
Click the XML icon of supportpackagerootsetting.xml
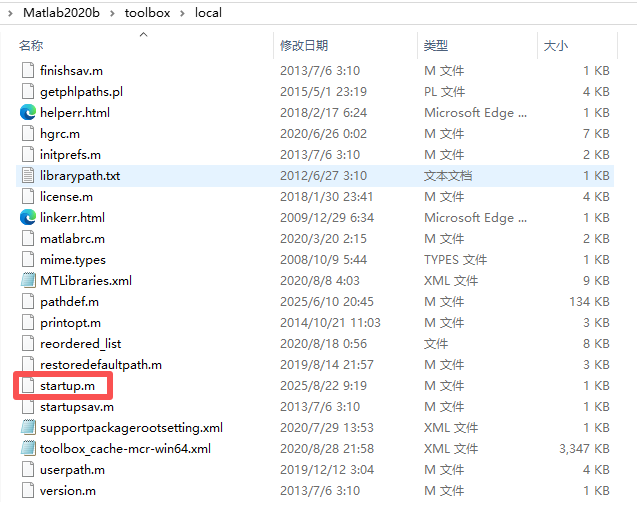(x=28, y=428)
